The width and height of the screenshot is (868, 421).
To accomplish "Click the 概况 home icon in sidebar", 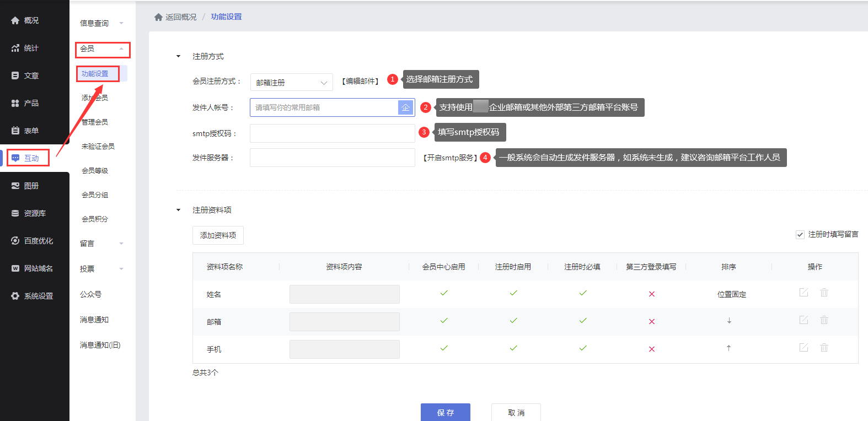I will [x=15, y=20].
